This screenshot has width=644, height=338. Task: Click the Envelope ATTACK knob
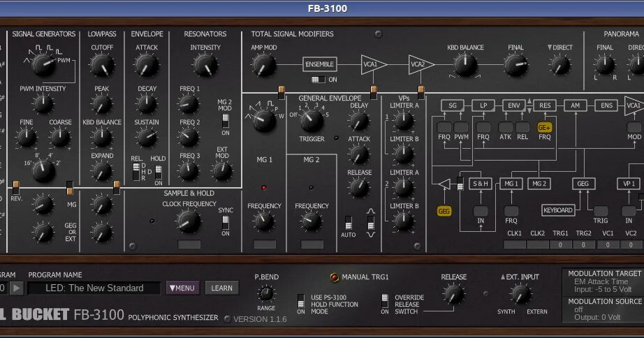146,64
